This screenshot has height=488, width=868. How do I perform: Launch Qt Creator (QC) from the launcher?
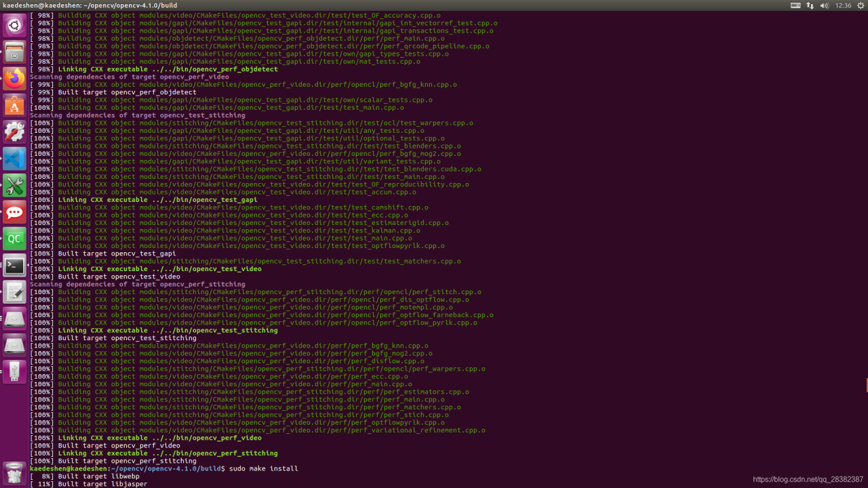click(x=14, y=239)
